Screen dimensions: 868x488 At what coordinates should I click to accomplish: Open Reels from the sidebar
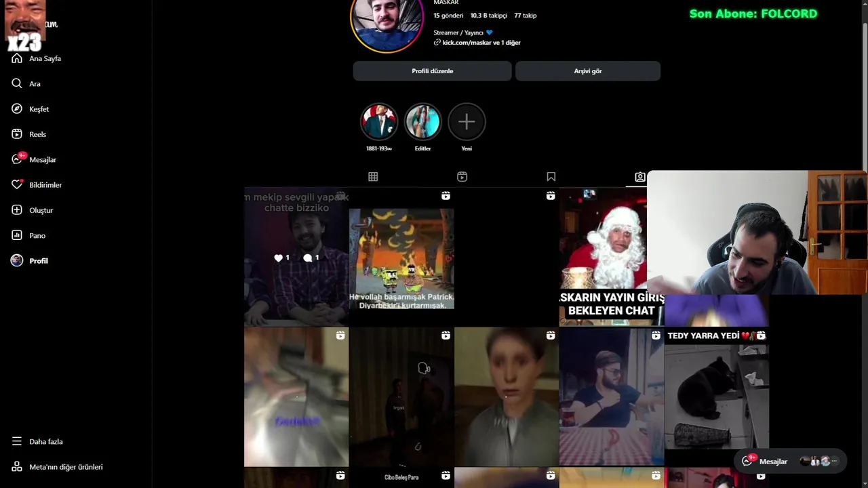coord(37,134)
